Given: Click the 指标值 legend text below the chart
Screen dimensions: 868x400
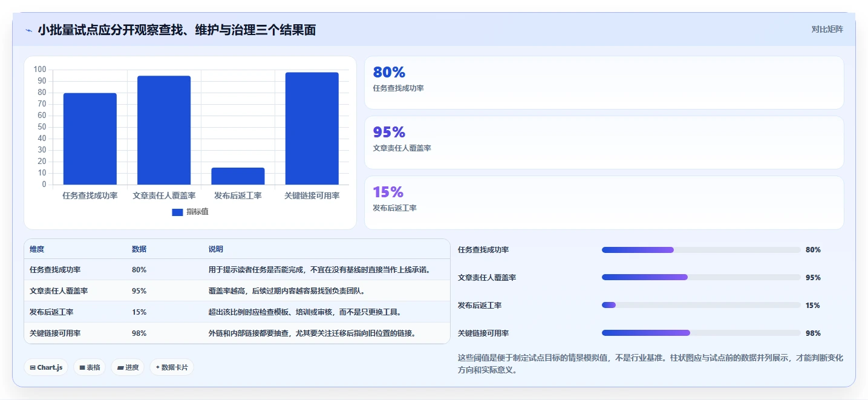Looking at the screenshot, I should pos(197,212).
